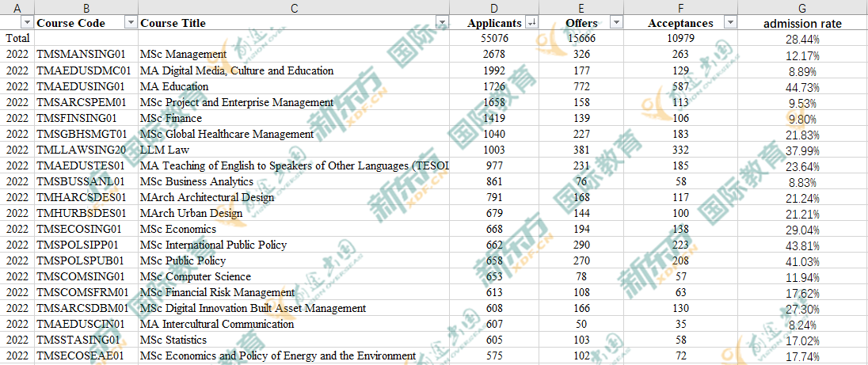Image resolution: width=868 pixels, height=365 pixels.
Task: Click the 'admission rate' header cell
Action: tap(803, 23)
